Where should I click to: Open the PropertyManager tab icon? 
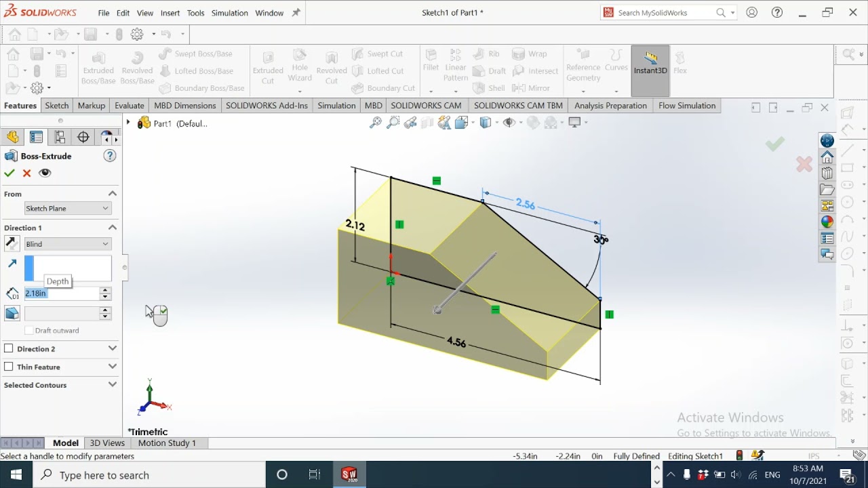[x=37, y=137]
